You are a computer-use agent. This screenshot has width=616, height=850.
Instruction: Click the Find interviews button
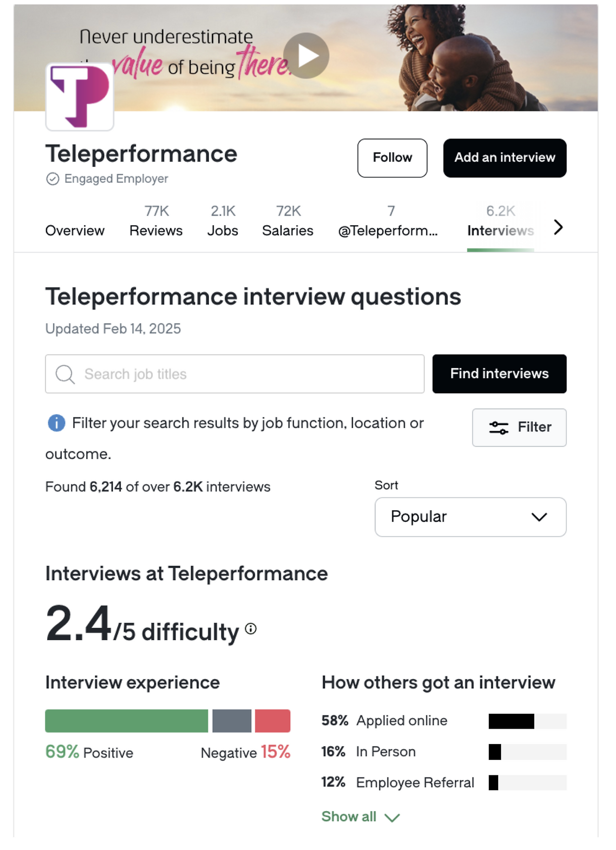(499, 374)
